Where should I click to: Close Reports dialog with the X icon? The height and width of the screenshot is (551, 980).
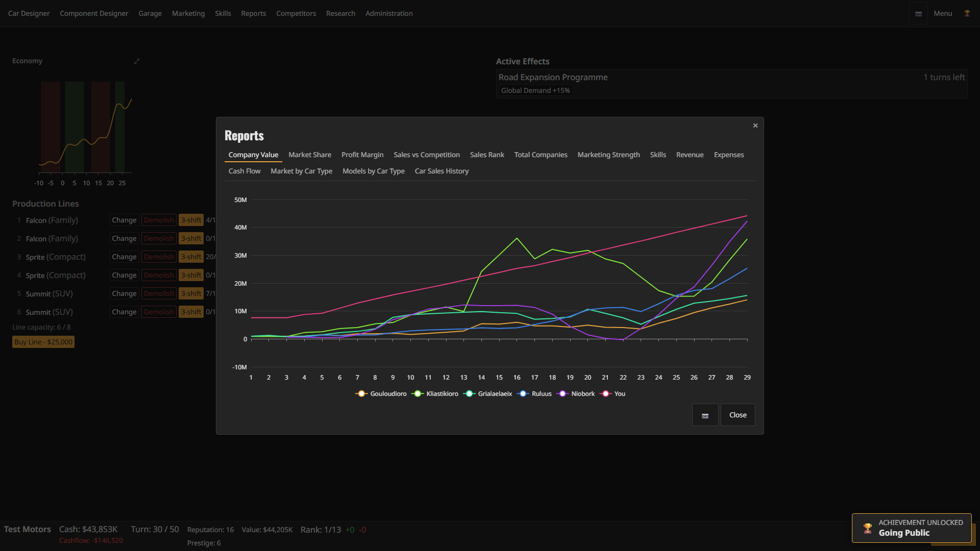[x=755, y=126]
